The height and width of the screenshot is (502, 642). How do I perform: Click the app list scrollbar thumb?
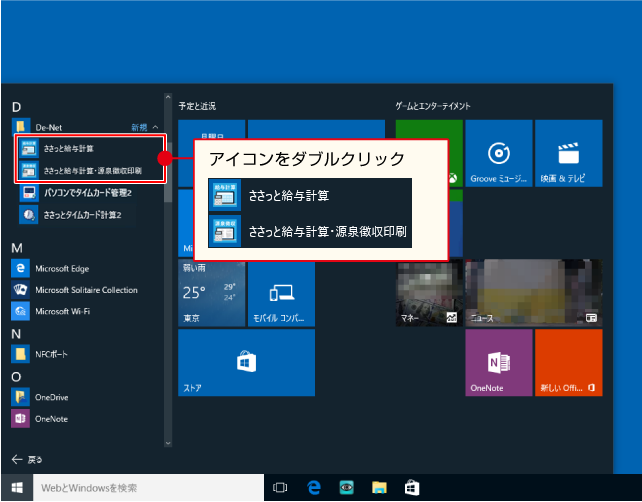(168, 172)
